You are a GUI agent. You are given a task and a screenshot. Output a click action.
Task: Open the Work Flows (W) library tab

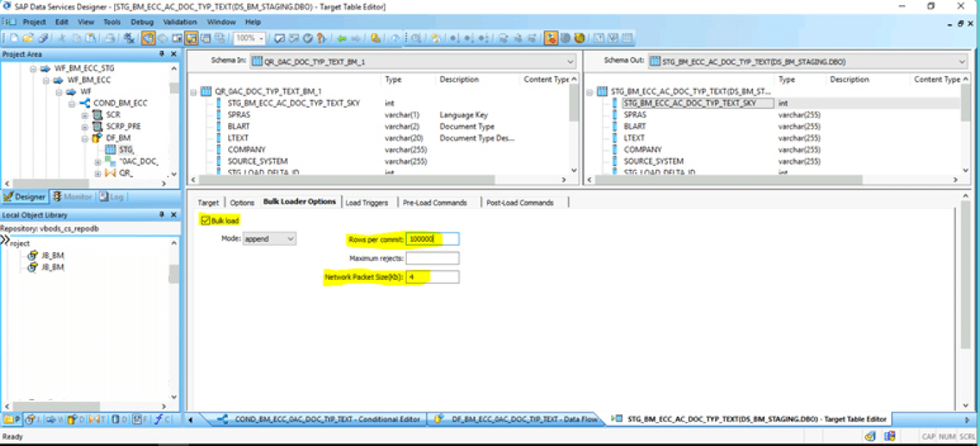(54, 419)
